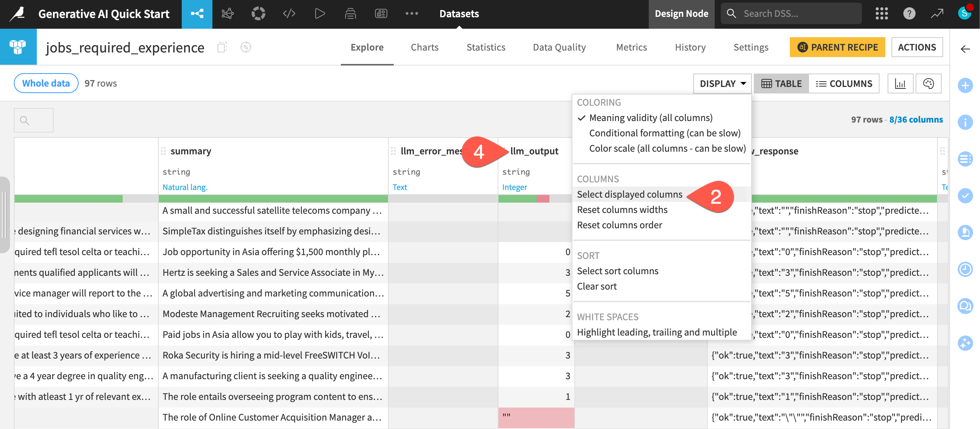Expand the more options ellipsis menu
Image resolution: width=980 pixels, height=429 pixels.
[x=411, y=14]
